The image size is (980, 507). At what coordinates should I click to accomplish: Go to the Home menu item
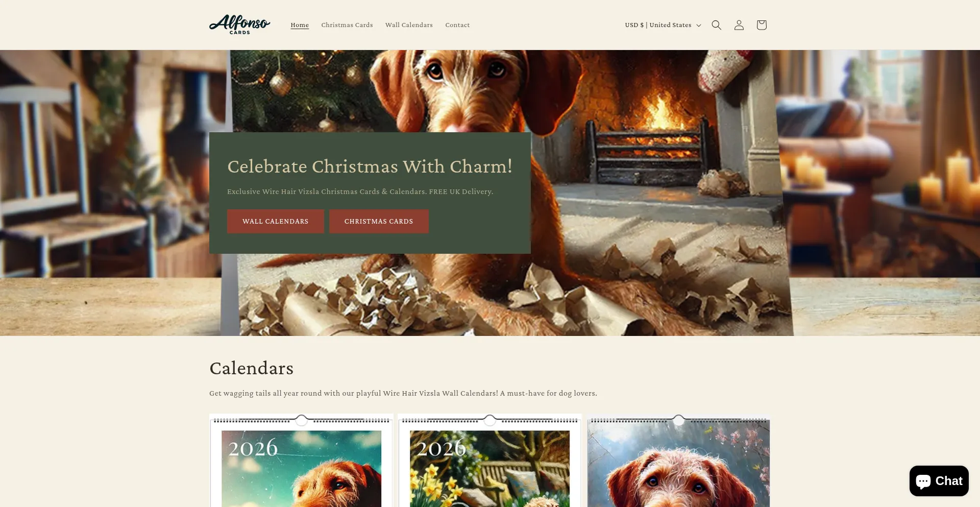coord(300,25)
